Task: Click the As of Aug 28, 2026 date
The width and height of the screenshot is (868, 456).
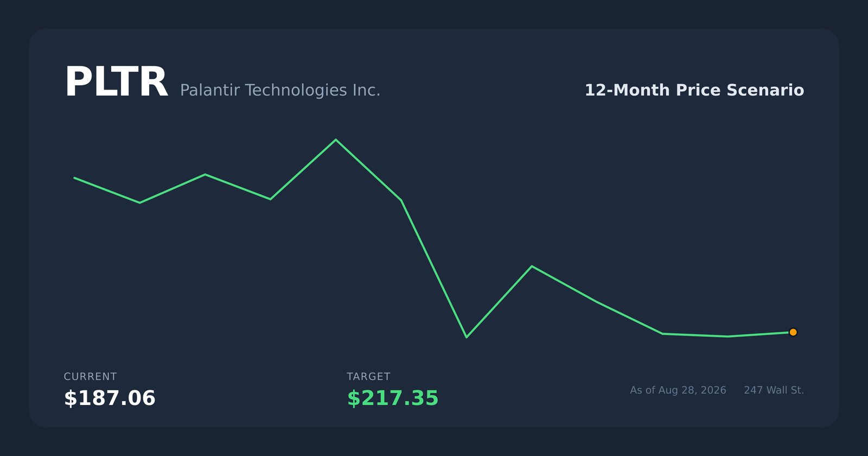Action: coord(678,390)
